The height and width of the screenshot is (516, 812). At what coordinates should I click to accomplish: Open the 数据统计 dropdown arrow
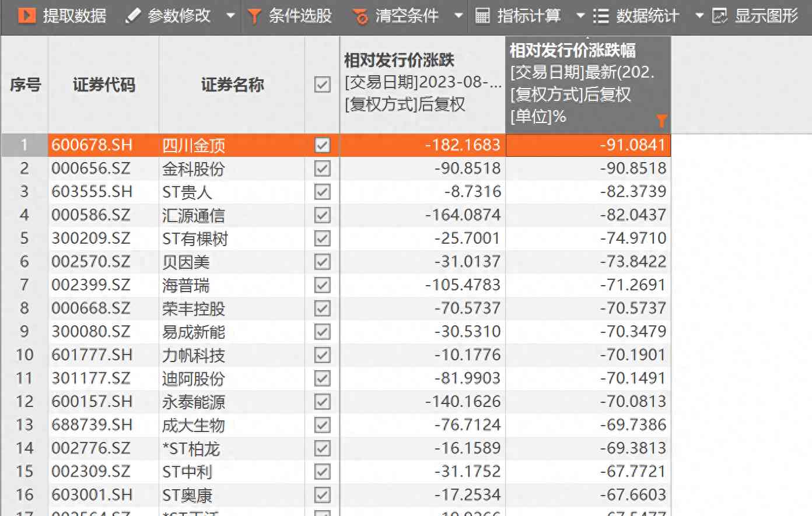tap(699, 16)
